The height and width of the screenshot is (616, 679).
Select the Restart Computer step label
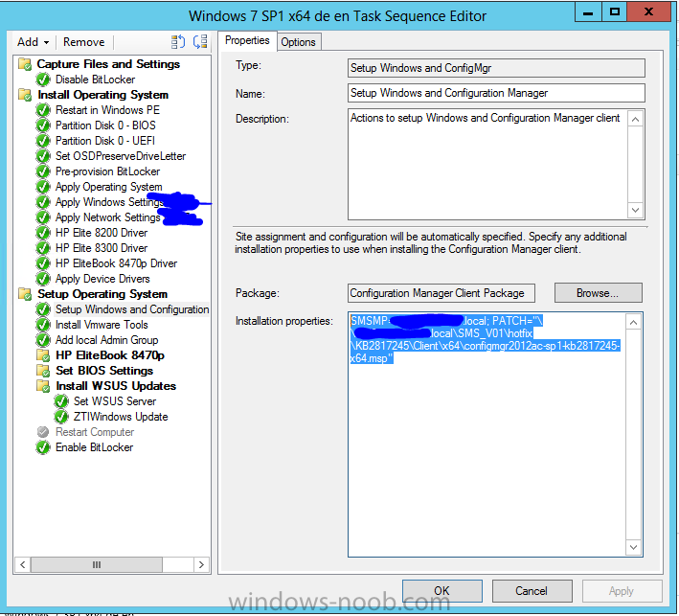point(95,432)
